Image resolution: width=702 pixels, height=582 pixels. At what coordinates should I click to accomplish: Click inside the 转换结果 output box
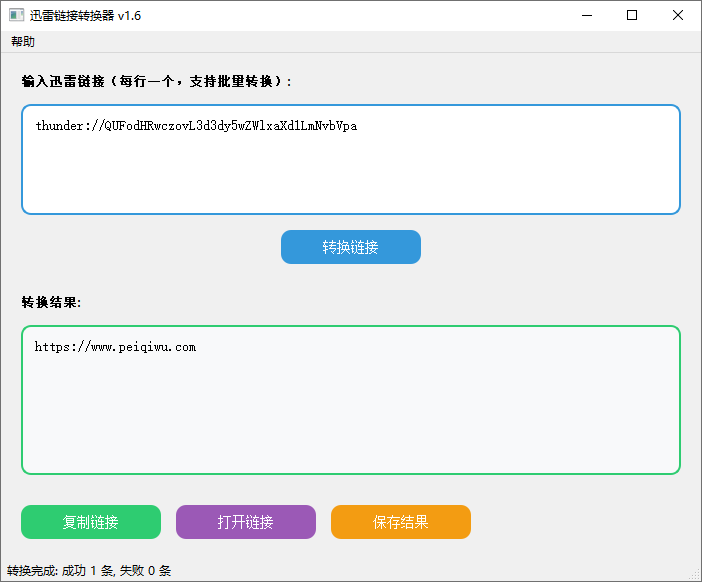pos(351,400)
